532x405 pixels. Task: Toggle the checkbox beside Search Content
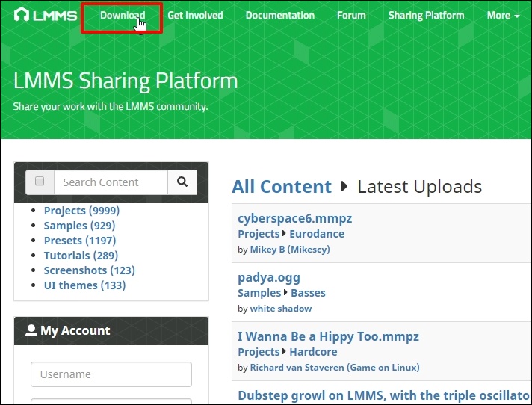click(40, 181)
